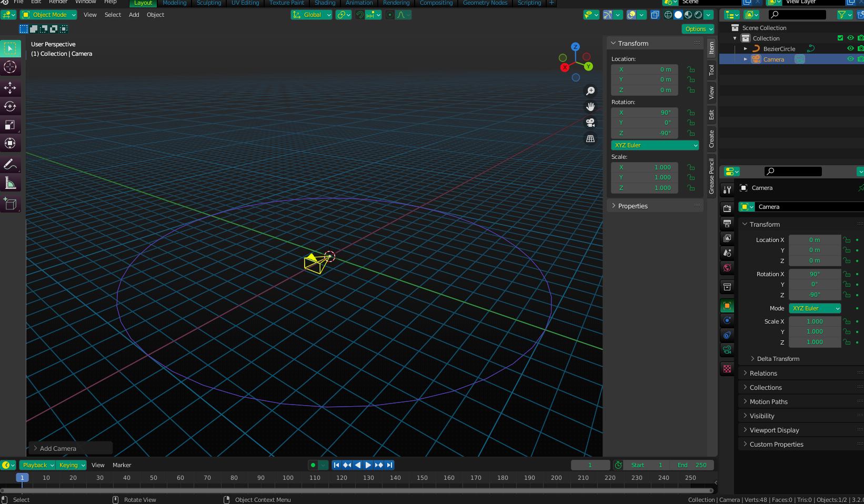
Task: Open the Output properties tab (printer icon)
Action: pos(727,223)
